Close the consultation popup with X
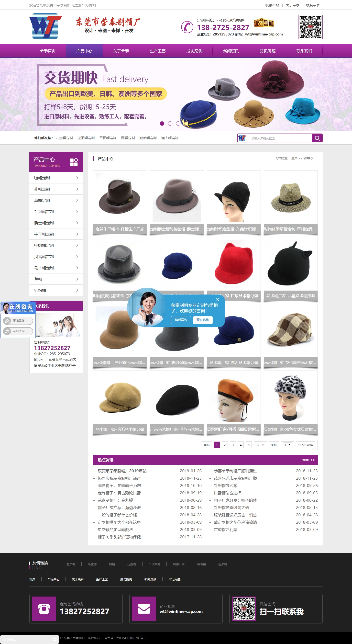Screen dimensions: 352x644 [x=217, y=300]
